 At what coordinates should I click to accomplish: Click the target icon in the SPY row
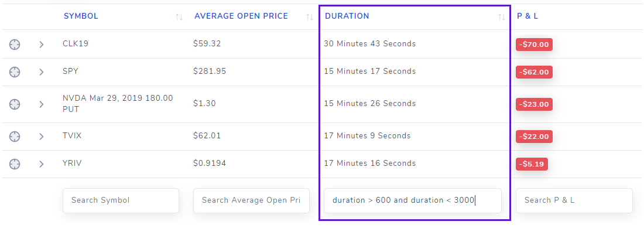[15, 72]
